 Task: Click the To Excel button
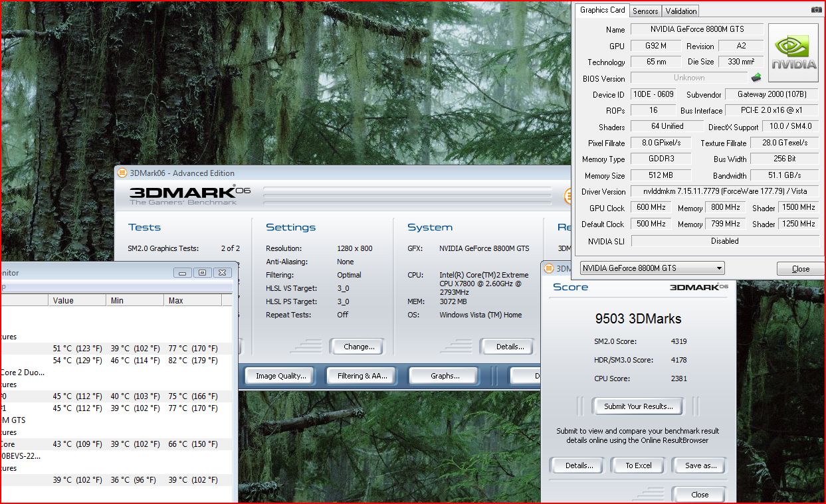point(639,465)
